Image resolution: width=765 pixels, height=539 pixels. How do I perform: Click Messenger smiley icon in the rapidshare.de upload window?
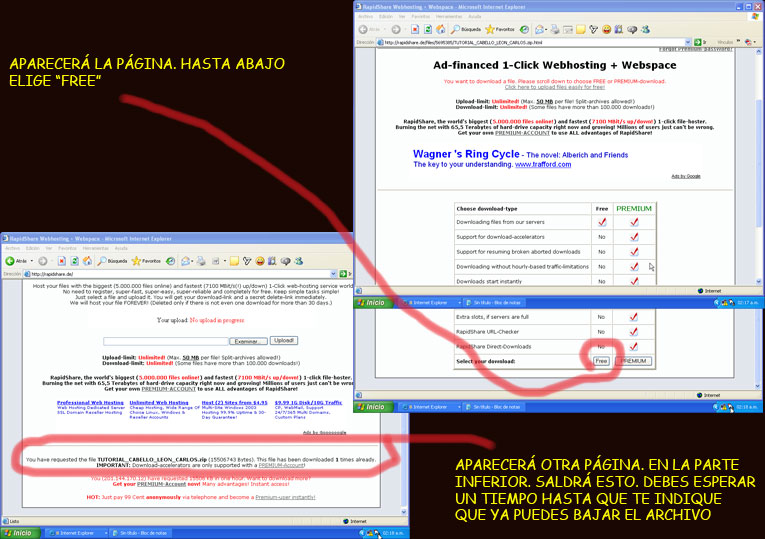[260, 261]
